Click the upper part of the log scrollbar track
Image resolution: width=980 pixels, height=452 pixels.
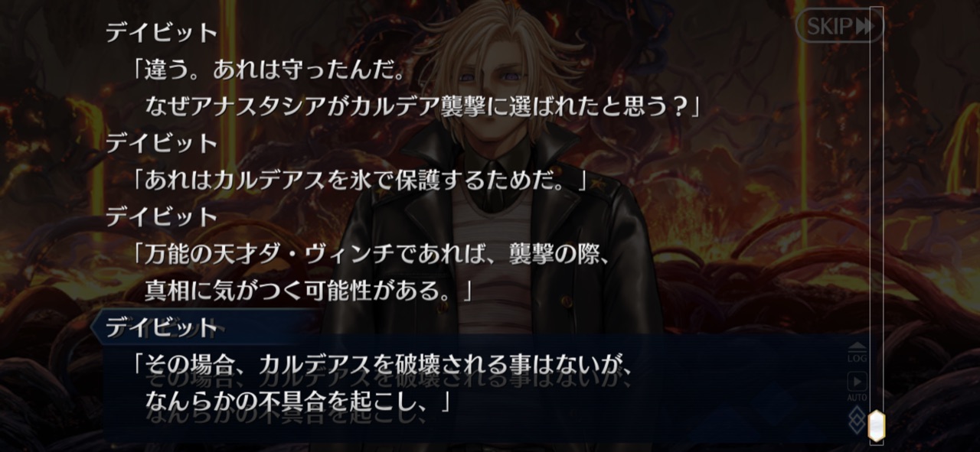coord(876,115)
